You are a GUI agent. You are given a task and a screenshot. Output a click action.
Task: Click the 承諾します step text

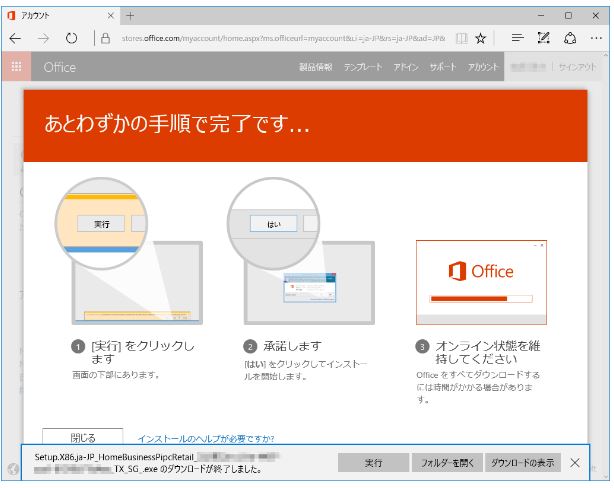point(292,346)
